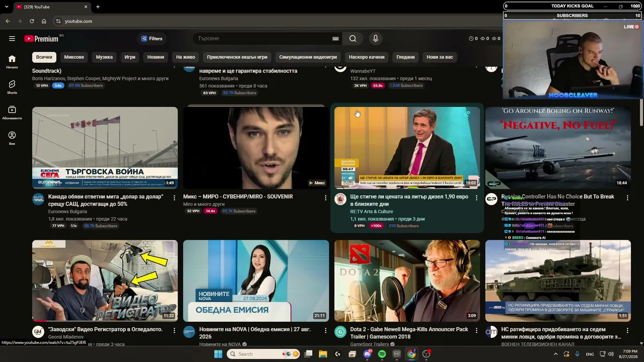Open the Новините на NOVA Обедна емисия title
Screen dimensions: 644x362
[x=255, y=333]
